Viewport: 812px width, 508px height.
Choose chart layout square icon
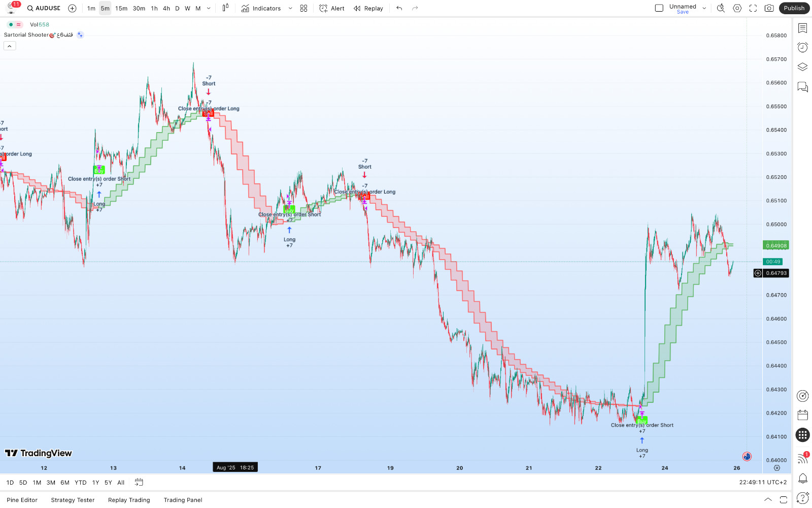click(659, 8)
